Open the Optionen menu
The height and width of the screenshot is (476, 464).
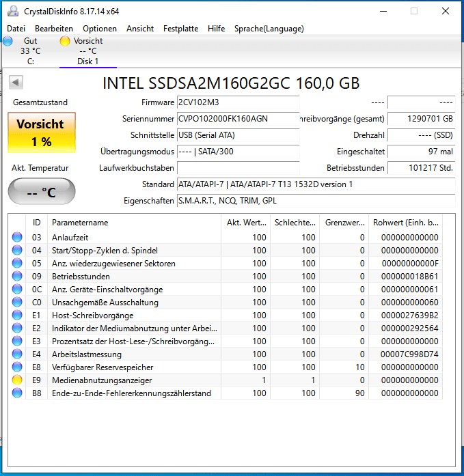100,29
